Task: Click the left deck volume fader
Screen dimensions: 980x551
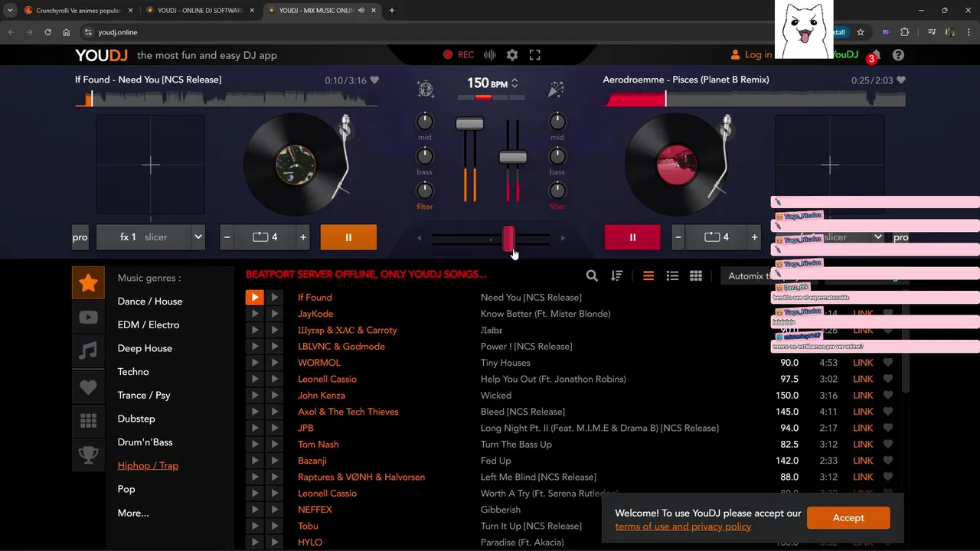Action: click(x=469, y=124)
